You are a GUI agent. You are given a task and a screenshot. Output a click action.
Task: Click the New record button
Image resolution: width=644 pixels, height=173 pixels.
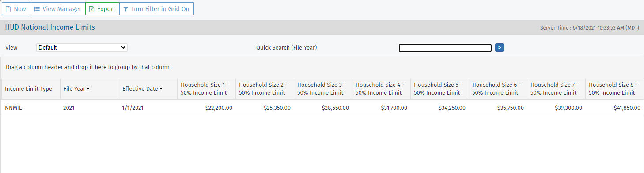pyautogui.click(x=16, y=9)
